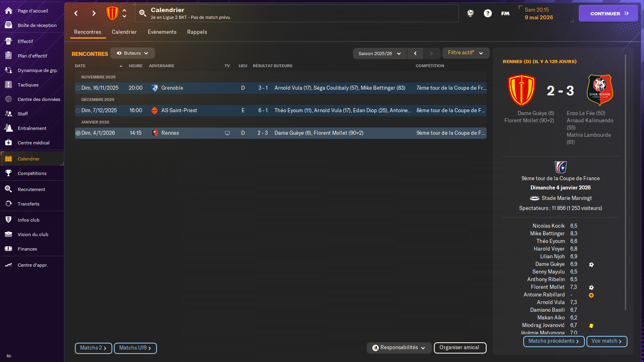Viewport: 644px width, 362px height.
Task: Go to Recrutement in the sidebar
Action: 31,189
